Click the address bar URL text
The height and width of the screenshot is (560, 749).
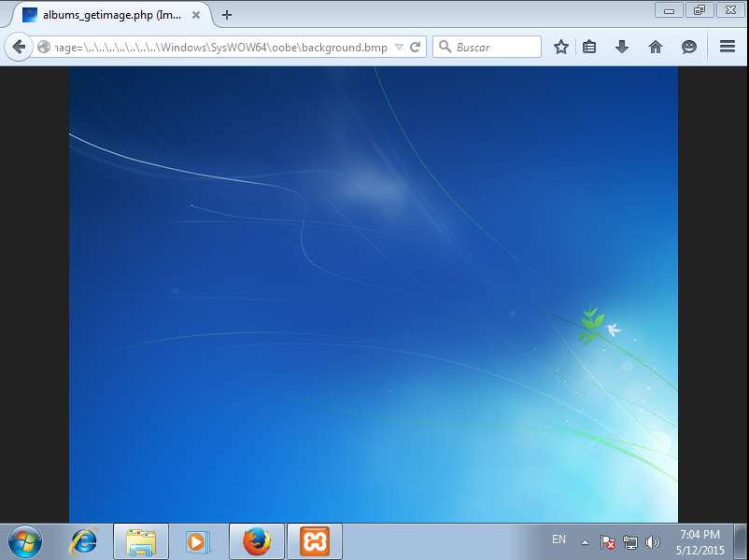coord(221,48)
